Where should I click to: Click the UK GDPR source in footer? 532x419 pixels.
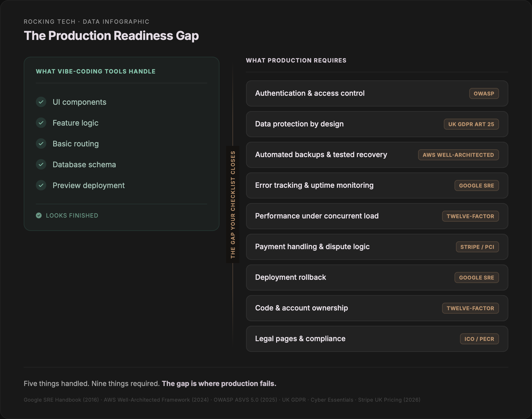click(294, 400)
